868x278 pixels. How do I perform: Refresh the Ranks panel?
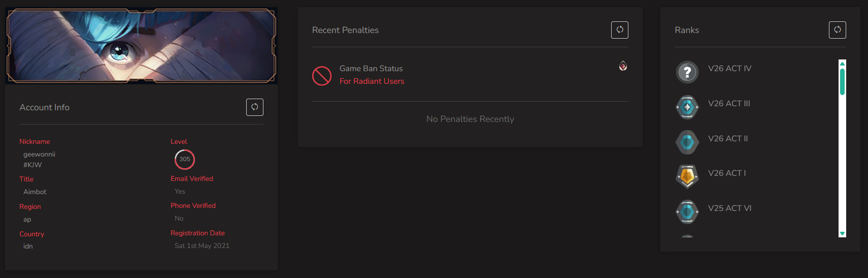[x=838, y=30]
